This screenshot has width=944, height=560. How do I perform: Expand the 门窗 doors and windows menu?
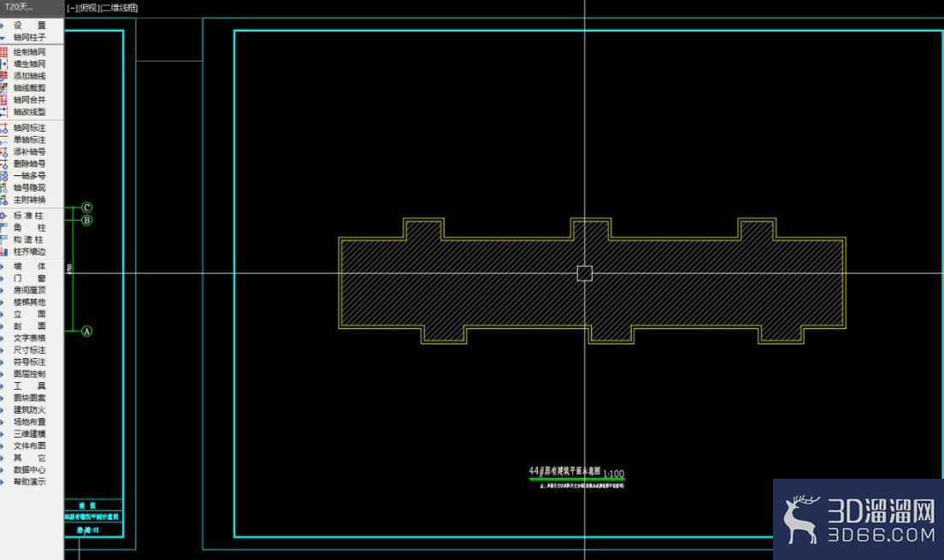29,278
